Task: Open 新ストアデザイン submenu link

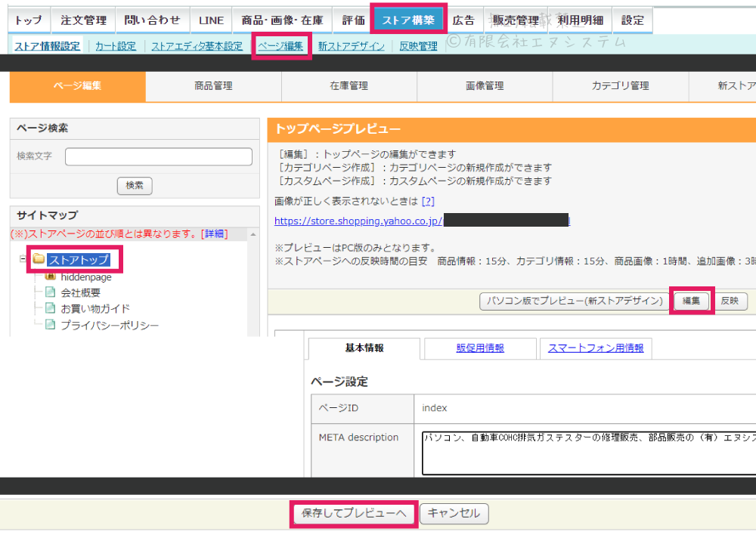Action: [x=351, y=46]
